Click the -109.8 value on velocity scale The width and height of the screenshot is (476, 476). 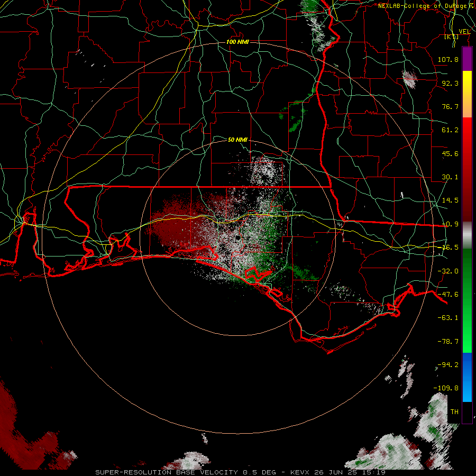pyautogui.click(x=446, y=388)
